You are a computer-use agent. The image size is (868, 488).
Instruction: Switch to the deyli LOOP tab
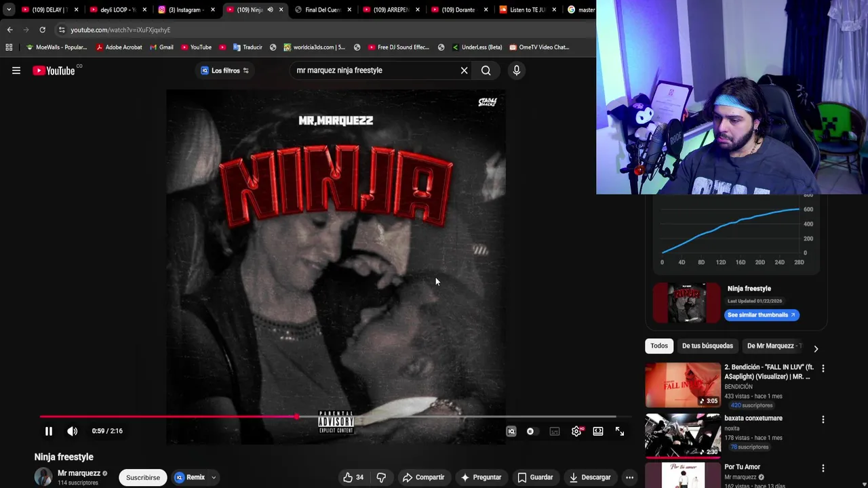click(x=117, y=9)
